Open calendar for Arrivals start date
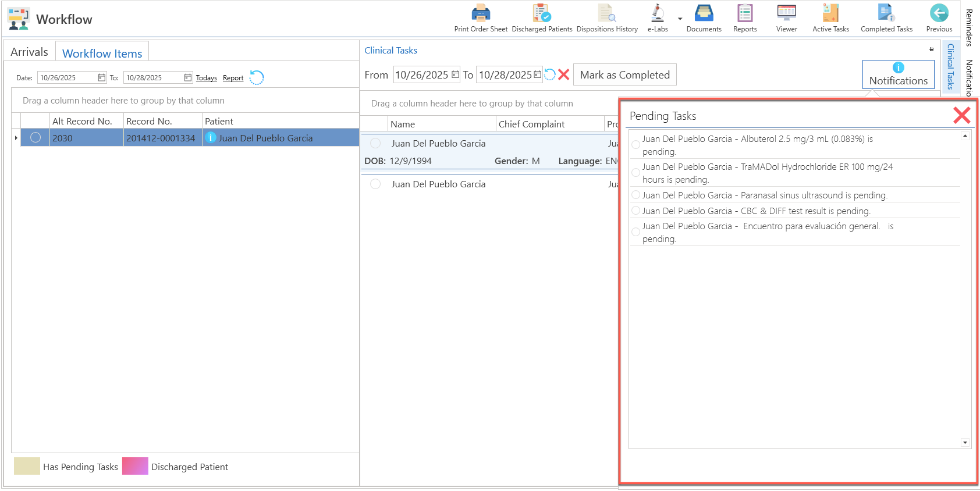Viewport: 980px width, 491px height. coord(102,77)
